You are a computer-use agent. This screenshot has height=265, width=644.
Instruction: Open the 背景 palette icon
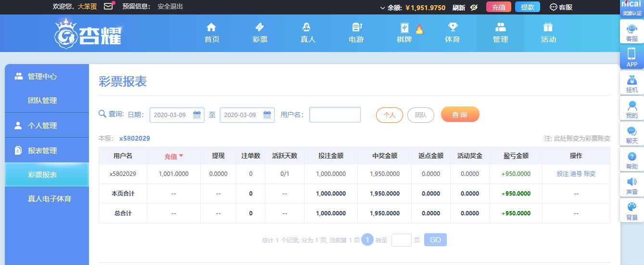click(632, 211)
